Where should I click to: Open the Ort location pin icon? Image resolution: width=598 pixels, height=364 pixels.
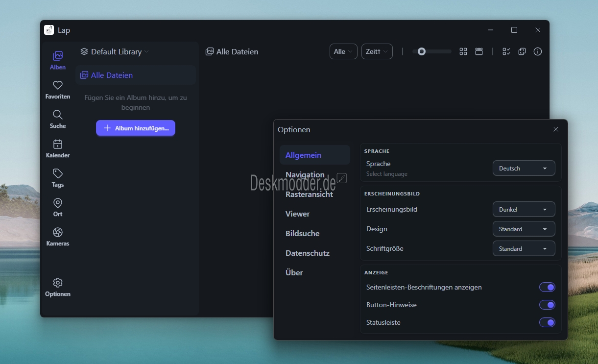pos(58,203)
